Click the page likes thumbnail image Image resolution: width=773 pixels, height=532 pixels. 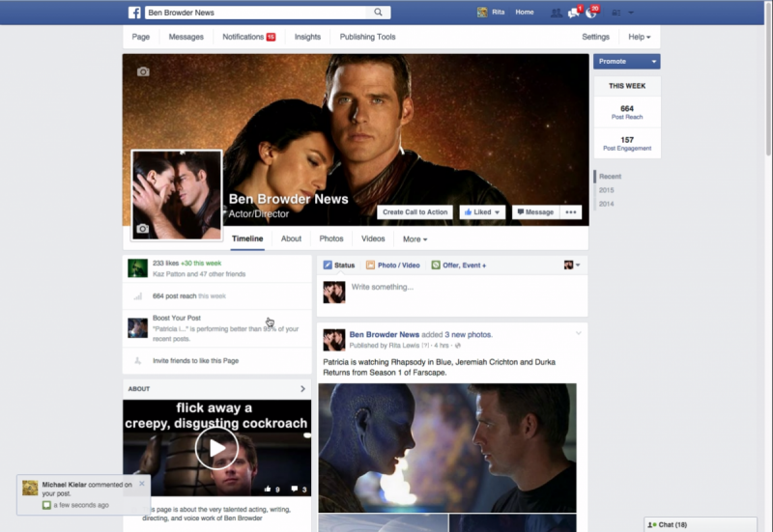pyautogui.click(x=137, y=268)
